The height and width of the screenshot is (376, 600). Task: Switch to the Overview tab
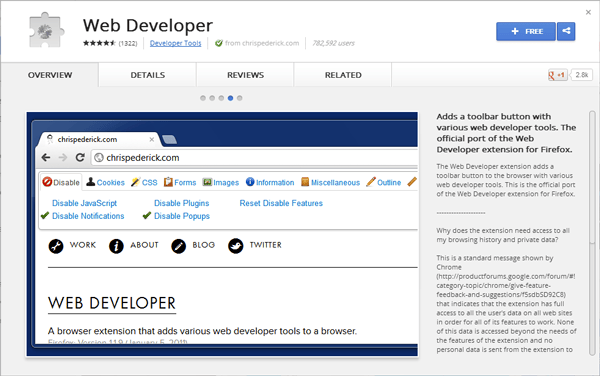click(50, 75)
